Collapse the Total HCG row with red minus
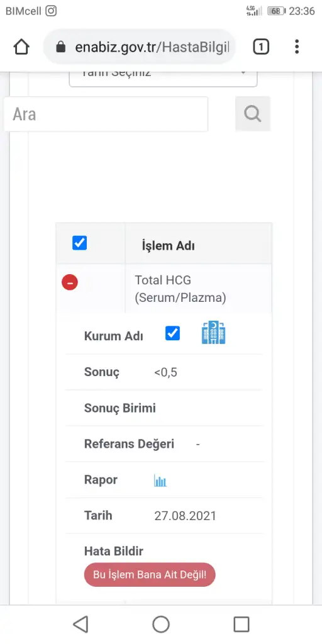Image resolution: width=322 pixels, height=644 pixels. [x=70, y=282]
